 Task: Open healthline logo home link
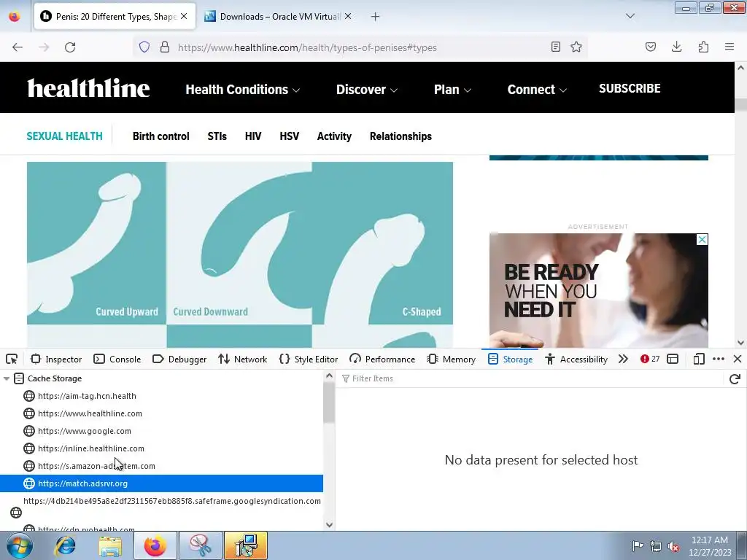(88, 88)
